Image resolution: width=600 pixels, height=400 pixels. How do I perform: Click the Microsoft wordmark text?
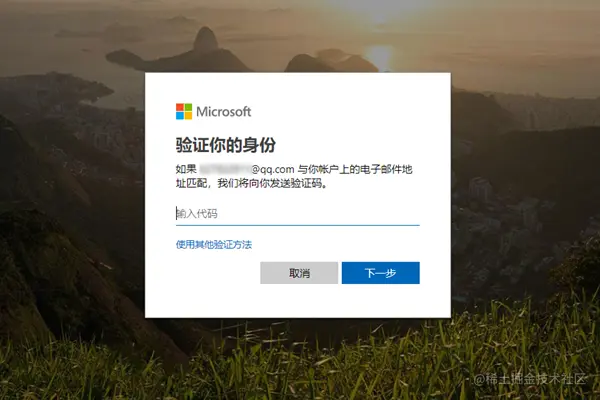224,112
